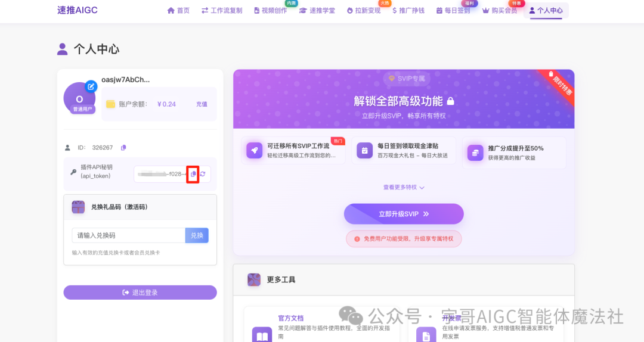
Task: Focus the 请输入兑换码 input field
Action: (129, 235)
